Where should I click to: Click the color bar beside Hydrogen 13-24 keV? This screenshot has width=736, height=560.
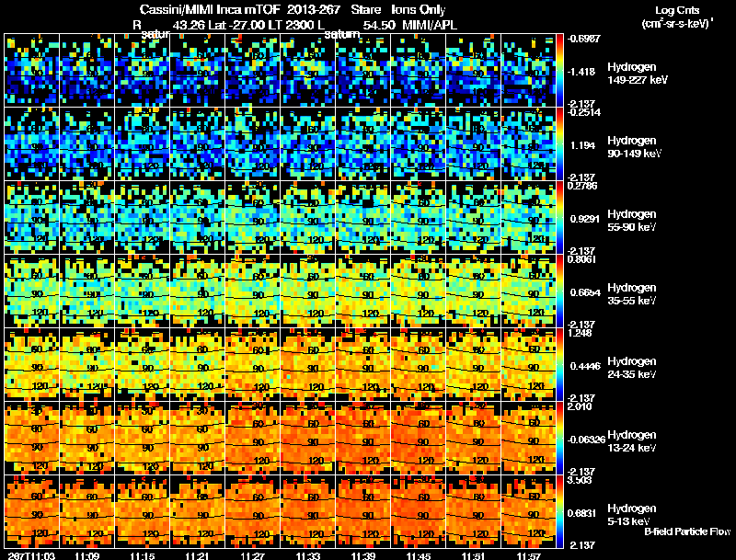pos(559,438)
